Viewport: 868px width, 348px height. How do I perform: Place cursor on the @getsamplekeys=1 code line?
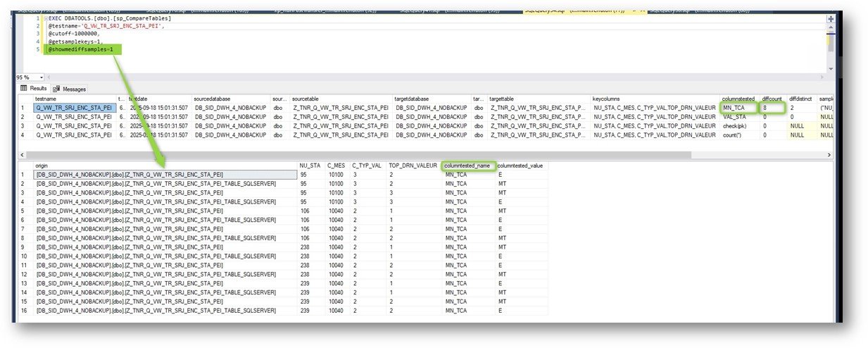pyautogui.click(x=75, y=42)
